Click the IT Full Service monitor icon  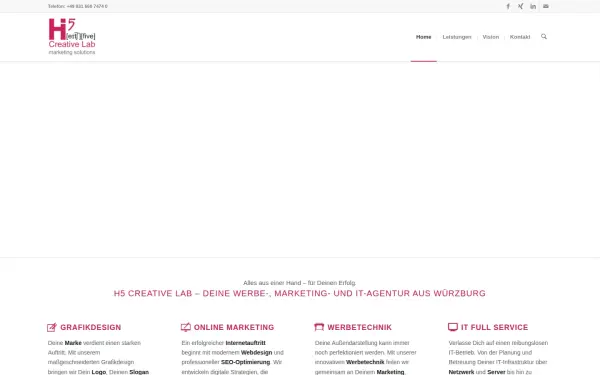point(453,327)
